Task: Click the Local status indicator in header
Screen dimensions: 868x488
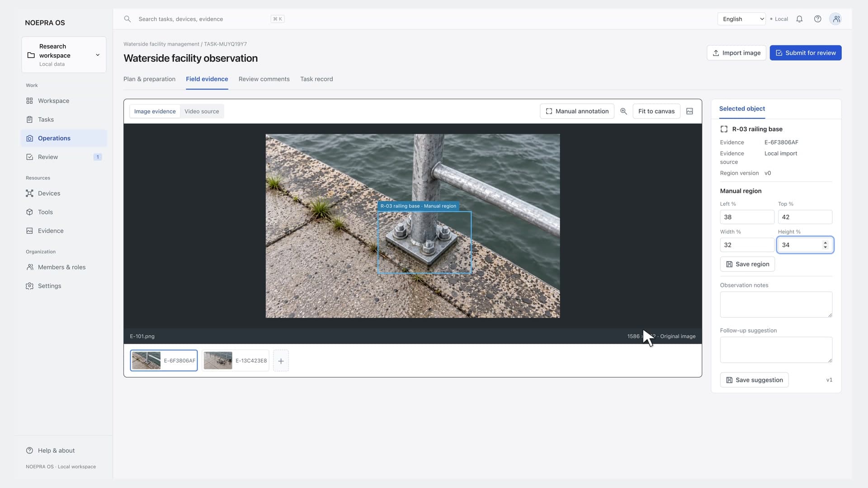Action: pos(779,19)
